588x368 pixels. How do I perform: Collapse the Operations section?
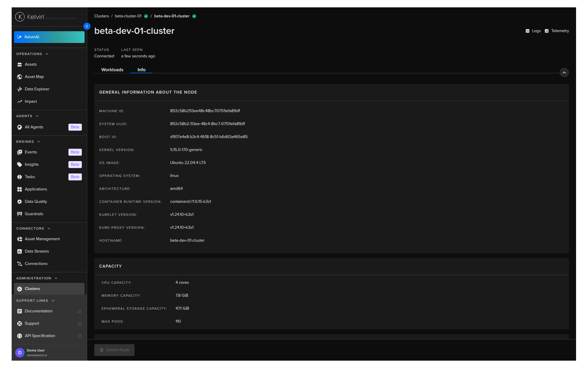(47, 54)
